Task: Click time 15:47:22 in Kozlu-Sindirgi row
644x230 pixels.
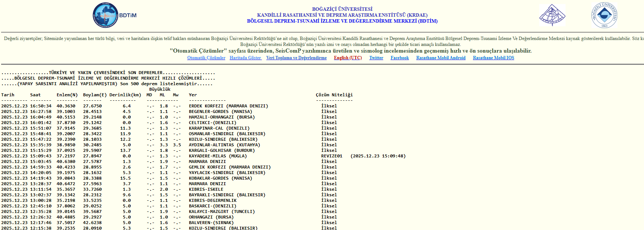Action: click(x=41, y=139)
